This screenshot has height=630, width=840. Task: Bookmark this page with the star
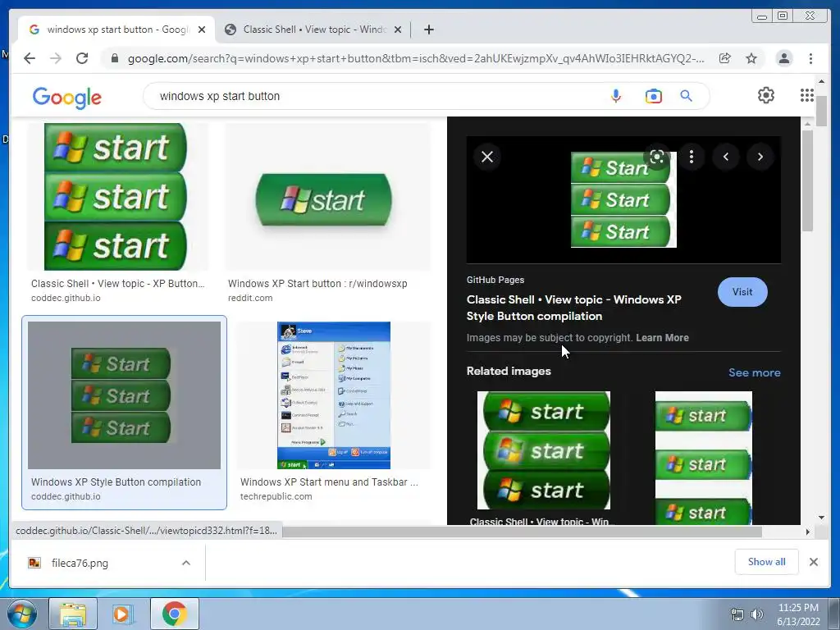751,58
